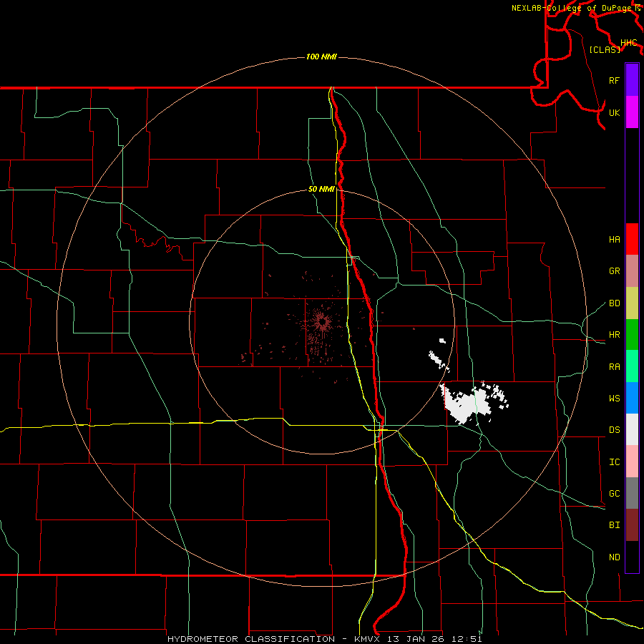The width and height of the screenshot is (644, 644).
Task: Click the "RF" legend label
Action: pyautogui.click(x=614, y=80)
